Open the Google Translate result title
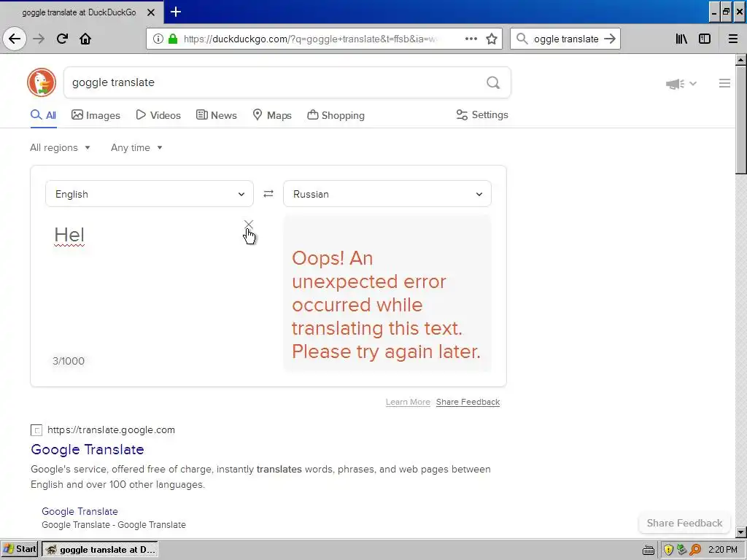The width and height of the screenshot is (747, 560). 88,449
